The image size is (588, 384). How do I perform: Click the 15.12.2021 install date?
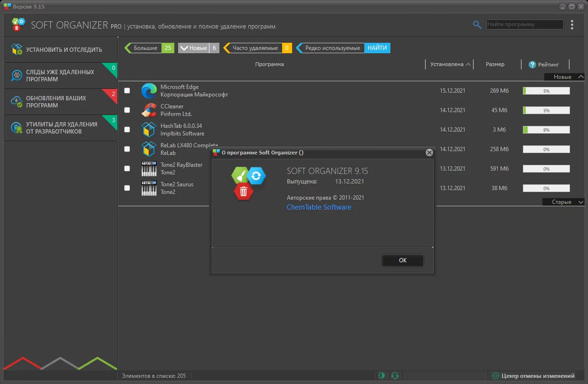[x=453, y=90]
